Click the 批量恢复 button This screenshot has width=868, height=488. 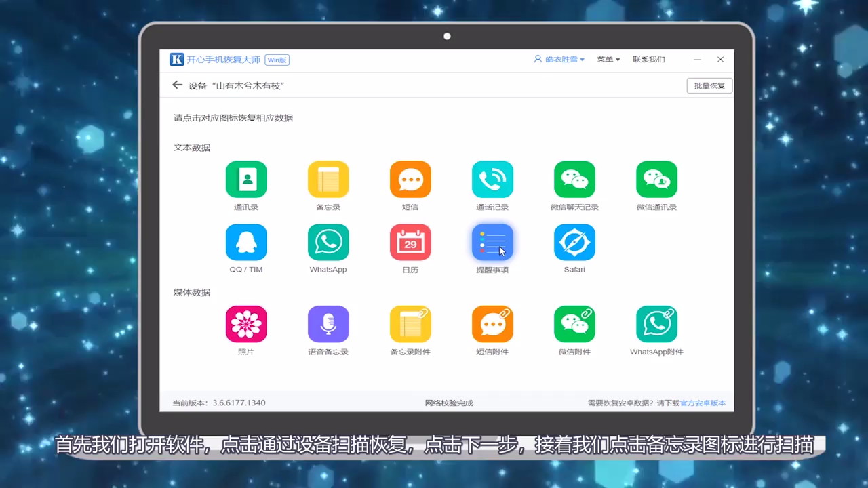point(709,85)
